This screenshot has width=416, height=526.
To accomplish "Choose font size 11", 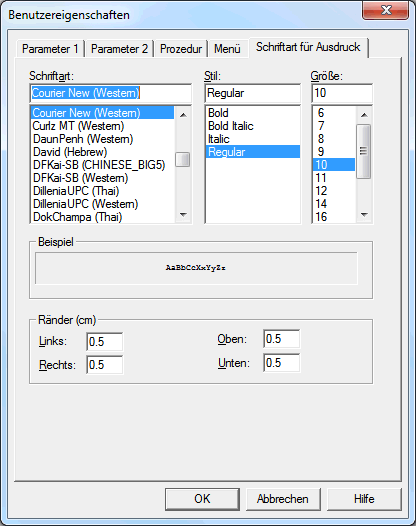I will [334, 178].
